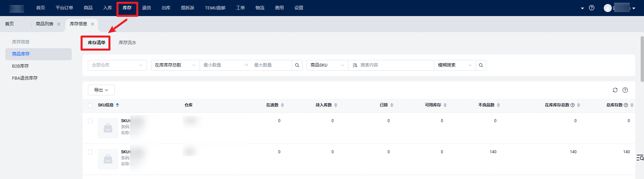Toggle the select-all checkbox in table header

click(x=90, y=105)
